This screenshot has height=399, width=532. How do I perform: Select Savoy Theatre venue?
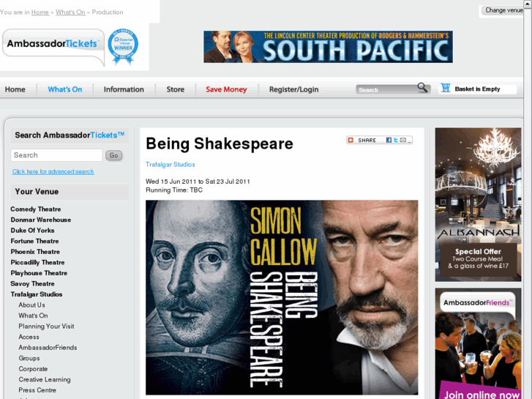(33, 283)
